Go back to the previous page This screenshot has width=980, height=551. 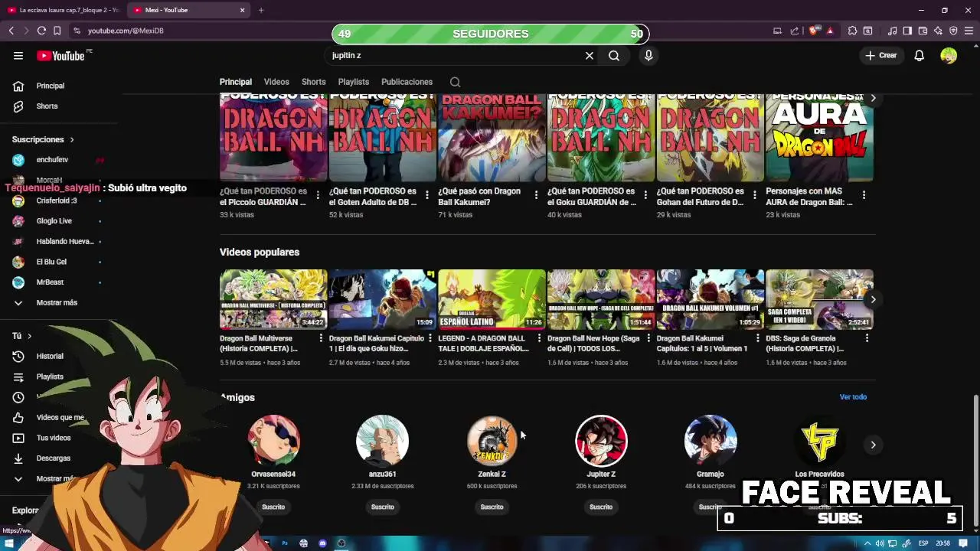11,31
